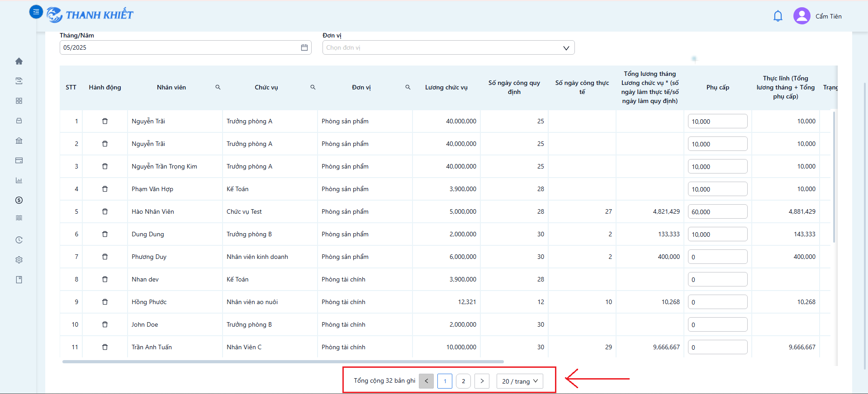
Task: Click the previous page arrow
Action: [426, 381]
